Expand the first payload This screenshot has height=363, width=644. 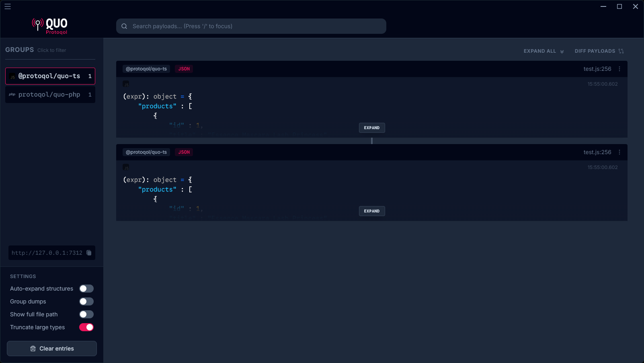[372, 128]
